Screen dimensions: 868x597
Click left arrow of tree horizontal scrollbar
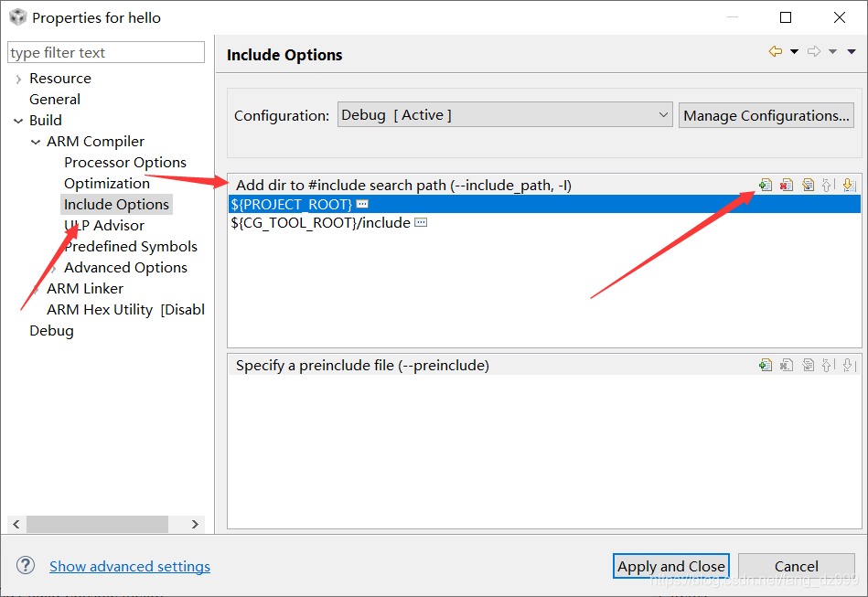pos(16,524)
